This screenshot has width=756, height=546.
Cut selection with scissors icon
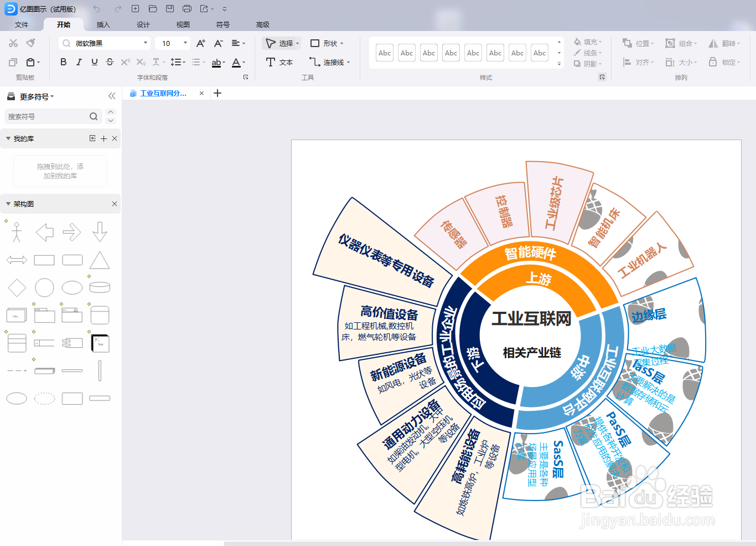[13, 43]
